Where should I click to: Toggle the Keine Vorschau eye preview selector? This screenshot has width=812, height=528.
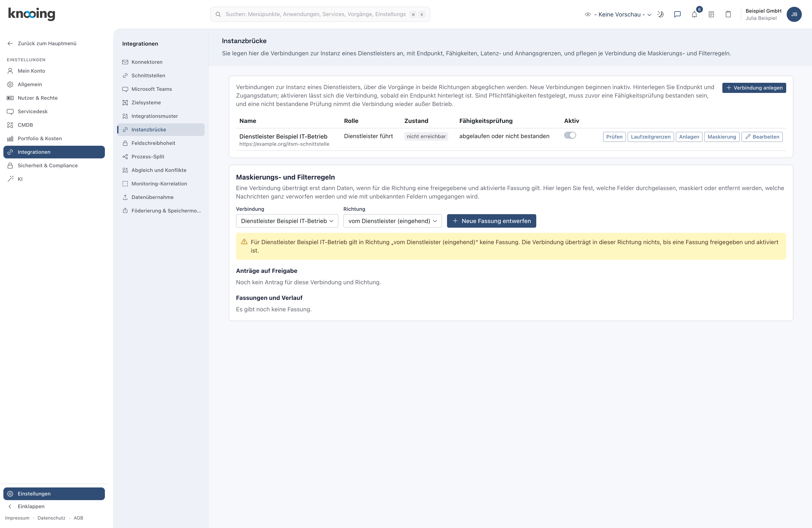618,14
